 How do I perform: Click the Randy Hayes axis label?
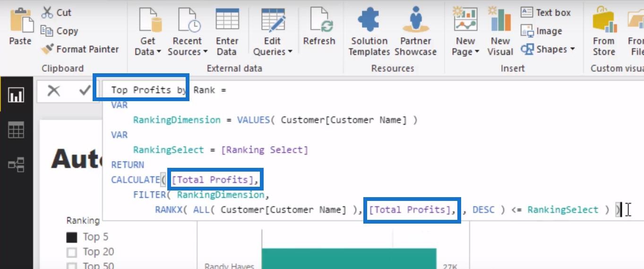click(229, 266)
